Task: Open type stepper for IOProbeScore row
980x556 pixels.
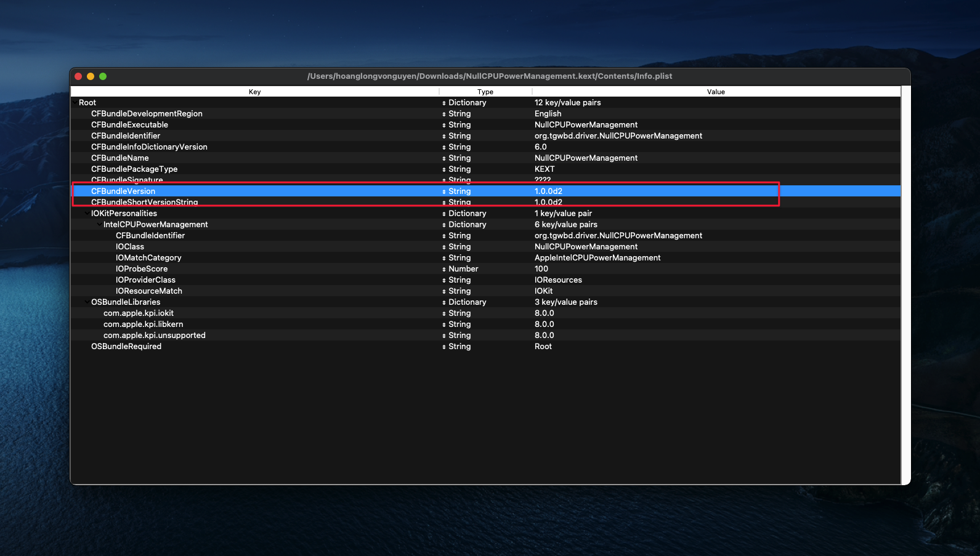Action: [x=443, y=269]
